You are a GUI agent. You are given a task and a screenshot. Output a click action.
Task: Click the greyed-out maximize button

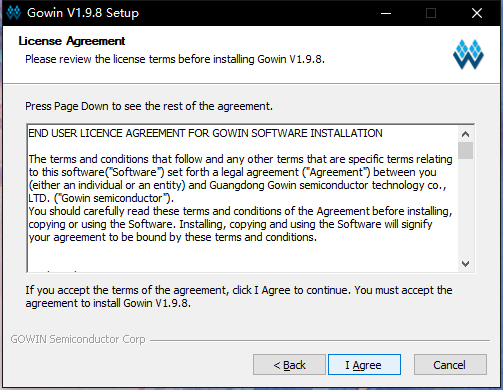[x=431, y=13]
